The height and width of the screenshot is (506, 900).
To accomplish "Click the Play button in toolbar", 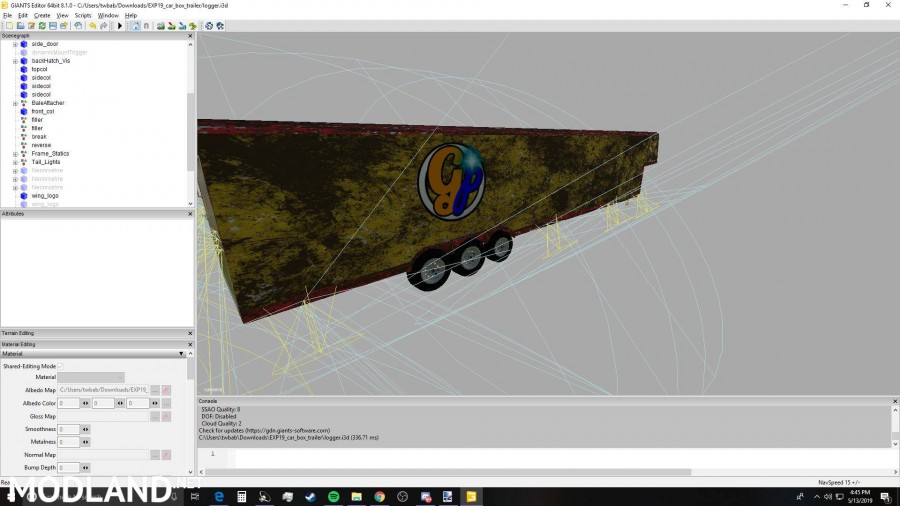I will click(x=120, y=26).
